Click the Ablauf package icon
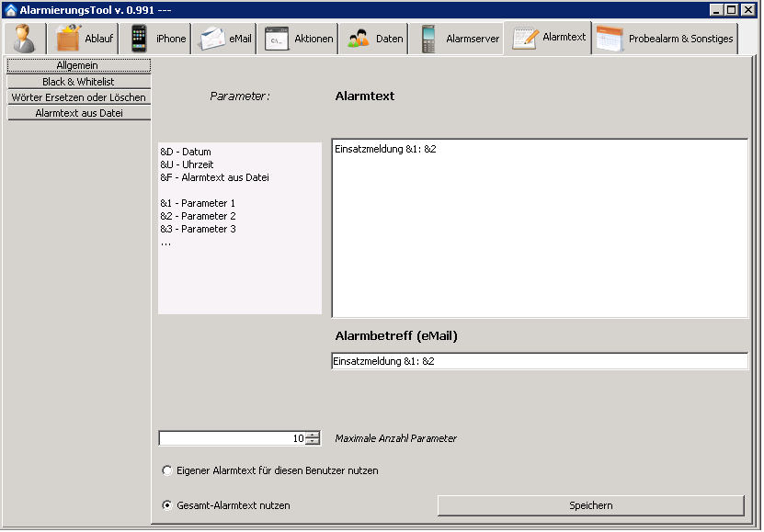The width and height of the screenshot is (764, 532). 69,39
